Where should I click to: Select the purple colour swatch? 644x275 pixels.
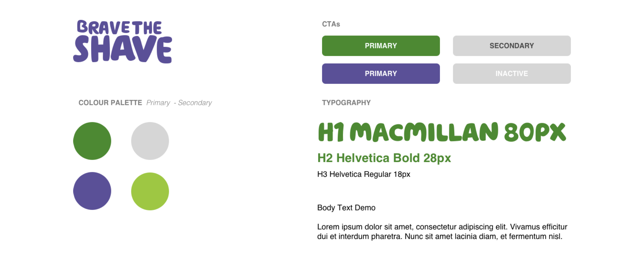(x=92, y=191)
